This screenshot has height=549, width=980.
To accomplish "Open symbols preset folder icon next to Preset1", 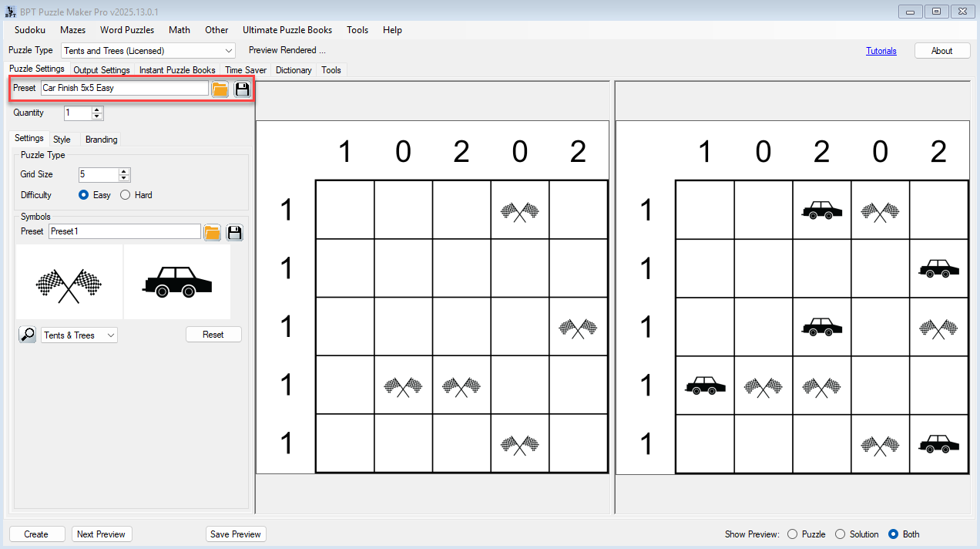I will pyautogui.click(x=213, y=232).
